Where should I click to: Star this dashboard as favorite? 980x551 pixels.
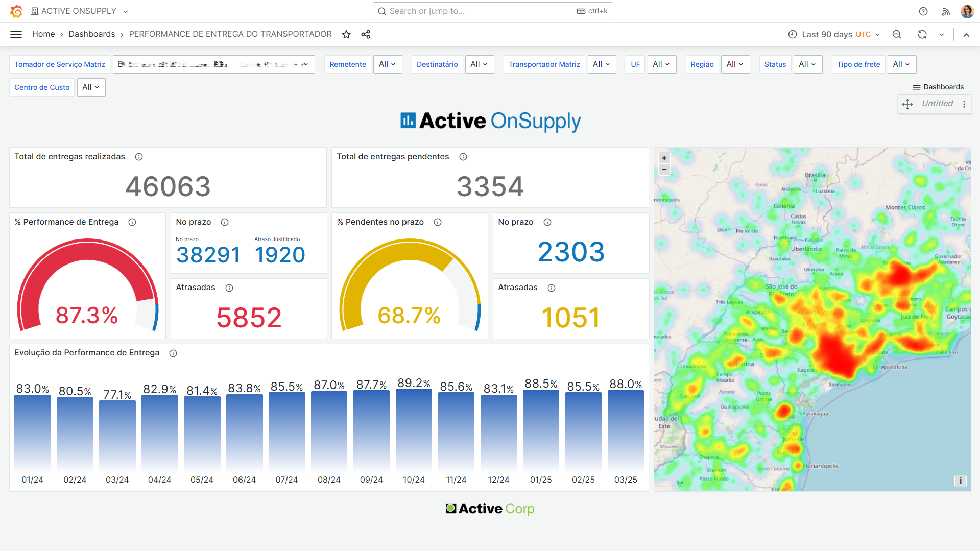(x=346, y=34)
